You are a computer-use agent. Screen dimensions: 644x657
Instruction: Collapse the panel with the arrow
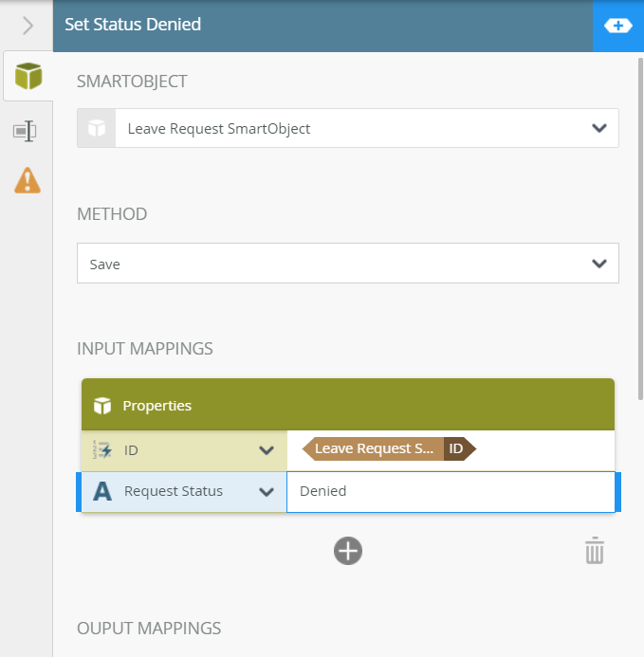click(28, 26)
